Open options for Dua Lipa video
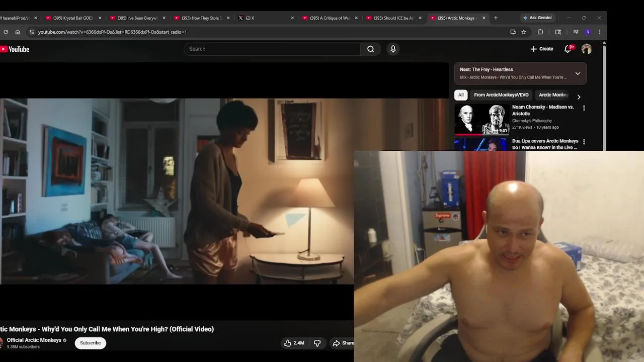Image resolution: width=644 pixels, height=362 pixels. (x=584, y=142)
